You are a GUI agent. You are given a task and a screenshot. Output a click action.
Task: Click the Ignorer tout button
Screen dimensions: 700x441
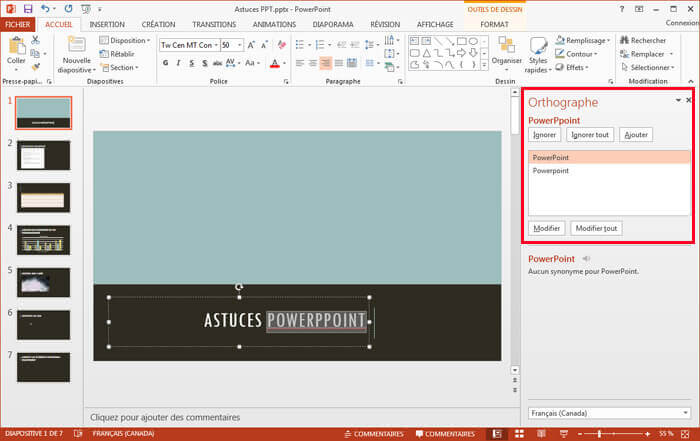point(590,134)
